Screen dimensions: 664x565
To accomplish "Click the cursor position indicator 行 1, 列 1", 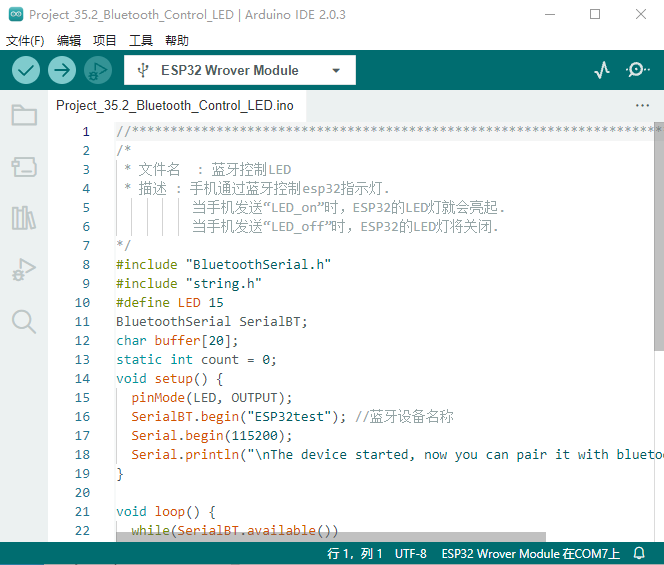I will 355,553.
